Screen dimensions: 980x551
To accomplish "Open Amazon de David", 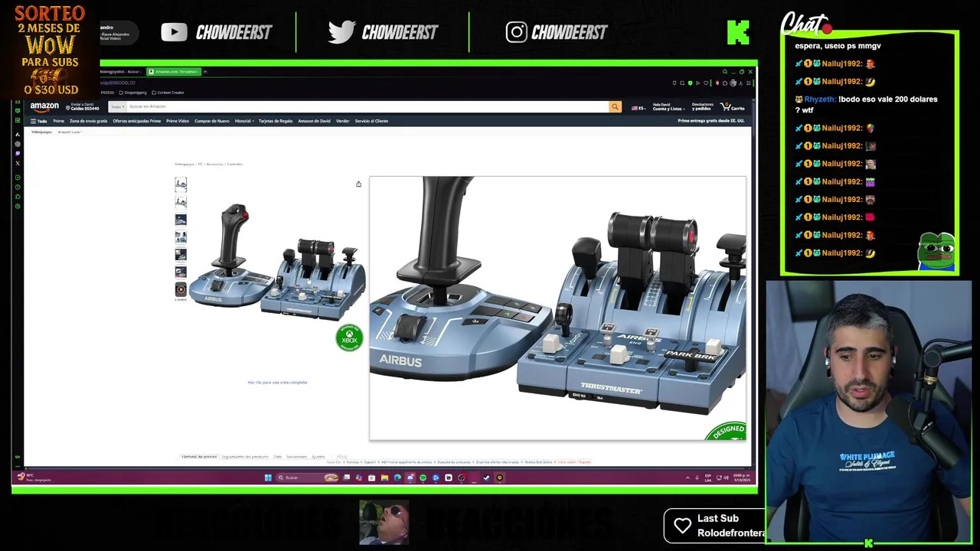I will click(314, 121).
